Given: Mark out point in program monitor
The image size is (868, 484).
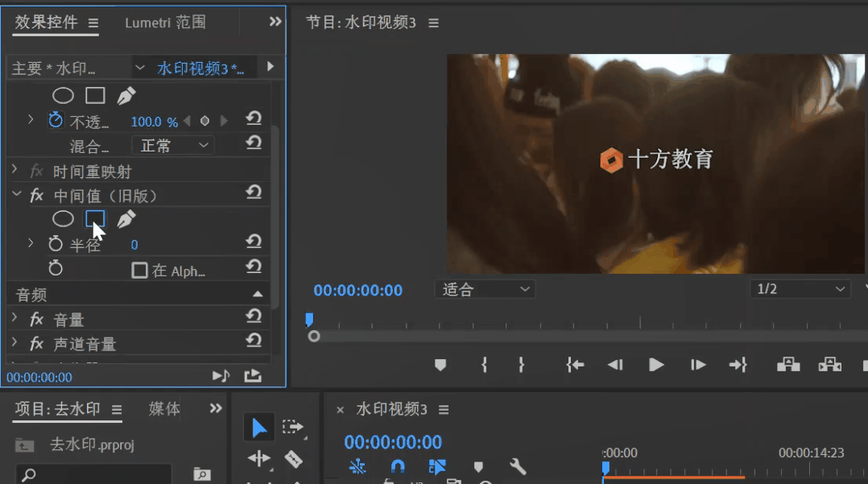Looking at the screenshot, I should click(x=521, y=365).
